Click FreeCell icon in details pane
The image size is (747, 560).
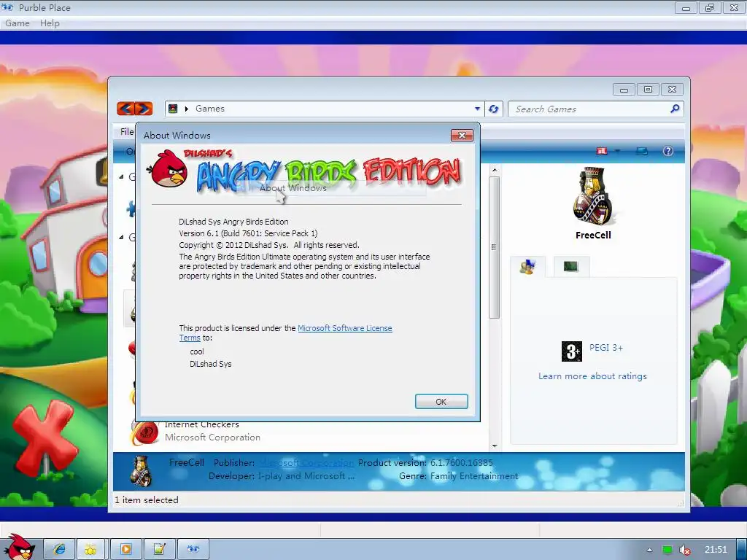(x=142, y=471)
